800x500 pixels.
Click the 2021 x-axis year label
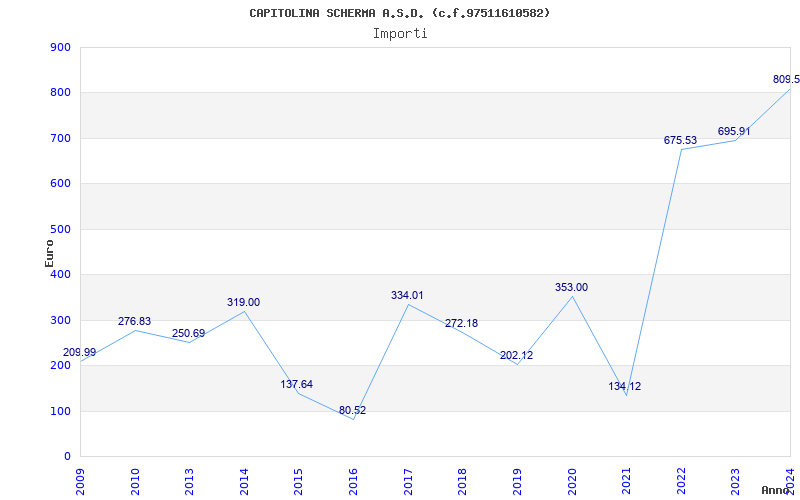(627, 483)
